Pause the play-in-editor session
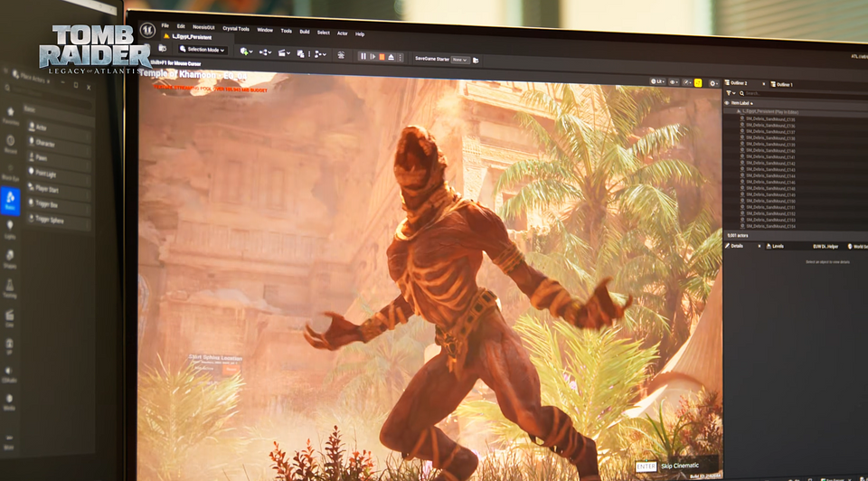Viewport: 868px width, 481px height. pos(363,56)
